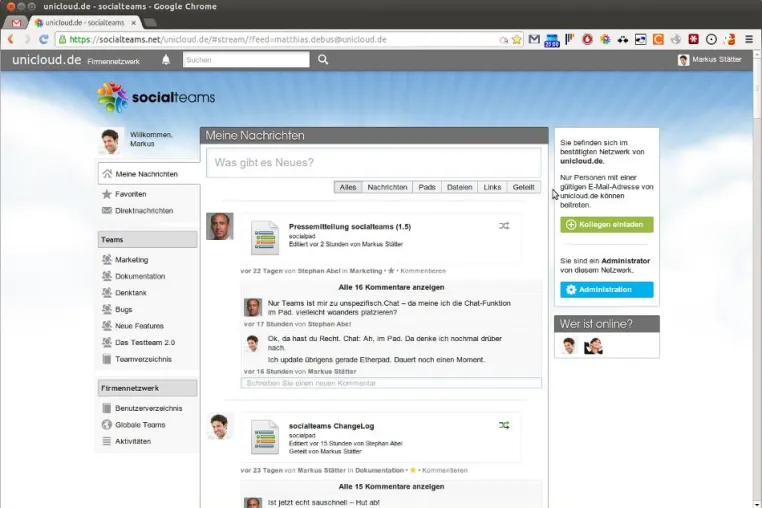Open socialteams ChangeLog title
Image resolution: width=762 pixels, height=508 pixels.
[331, 426]
